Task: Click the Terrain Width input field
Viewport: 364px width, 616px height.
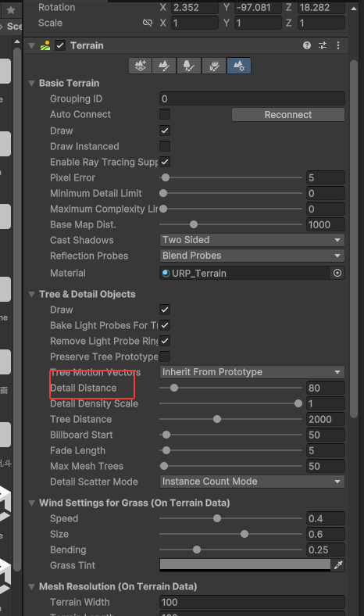Action: pyautogui.click(x=252, y=602)
